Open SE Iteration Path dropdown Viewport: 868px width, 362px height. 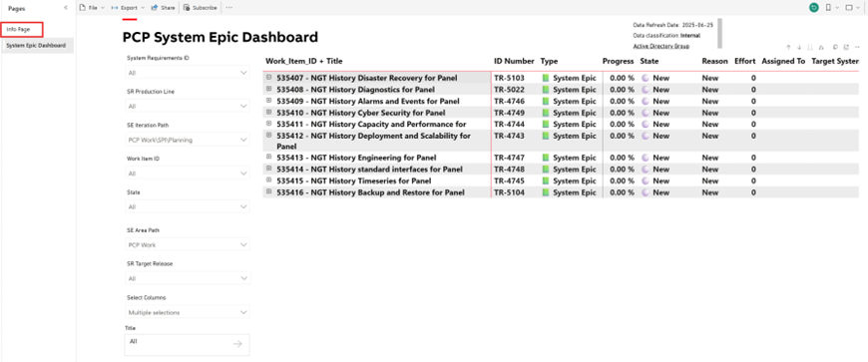188,140
